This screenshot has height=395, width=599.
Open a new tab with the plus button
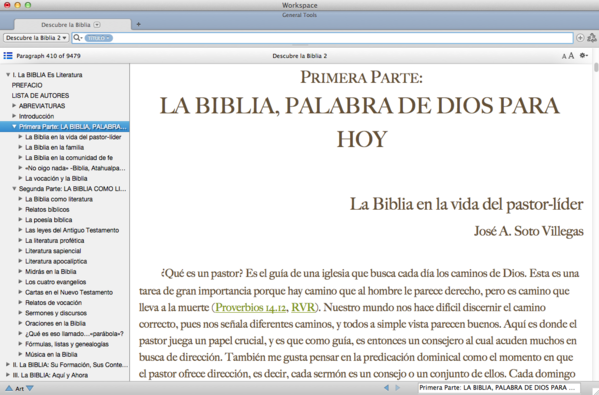138,24
